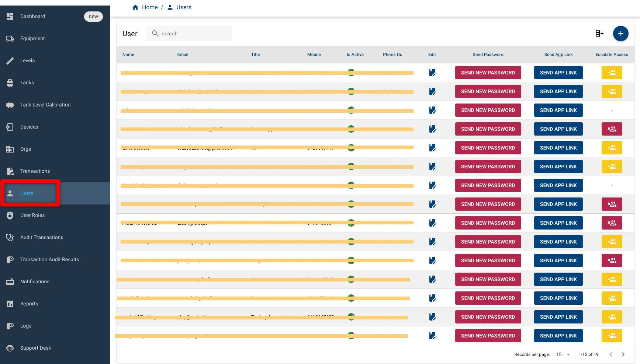Image resolution: width=640 pixels, height=364 pixels.
Task: Click yellow escalate icon in last row
Action: click(x=612, y=336)
